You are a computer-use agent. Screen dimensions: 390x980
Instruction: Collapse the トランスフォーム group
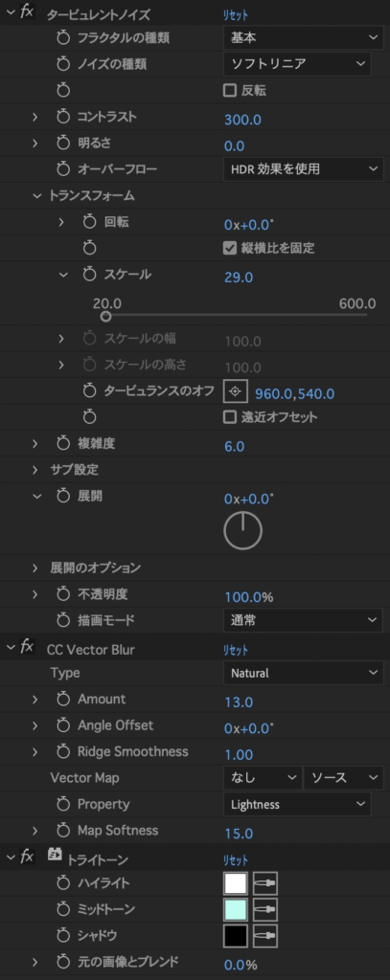35,195
